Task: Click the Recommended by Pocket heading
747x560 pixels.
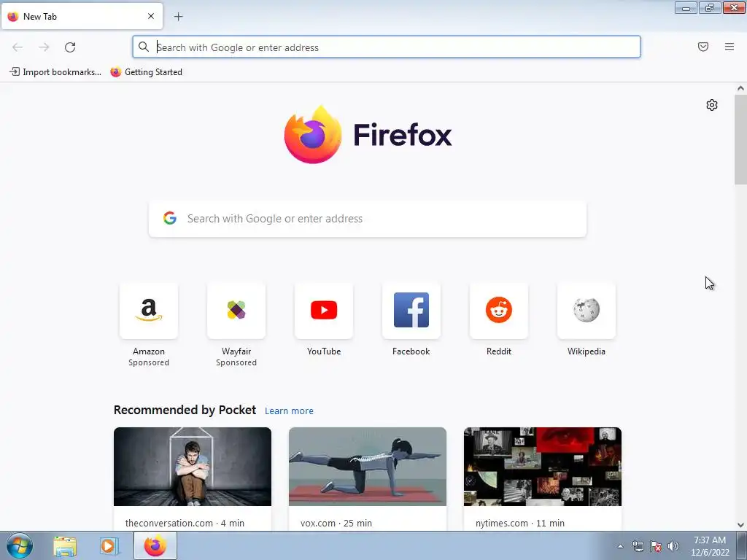Action: click(x=185, y=410)
